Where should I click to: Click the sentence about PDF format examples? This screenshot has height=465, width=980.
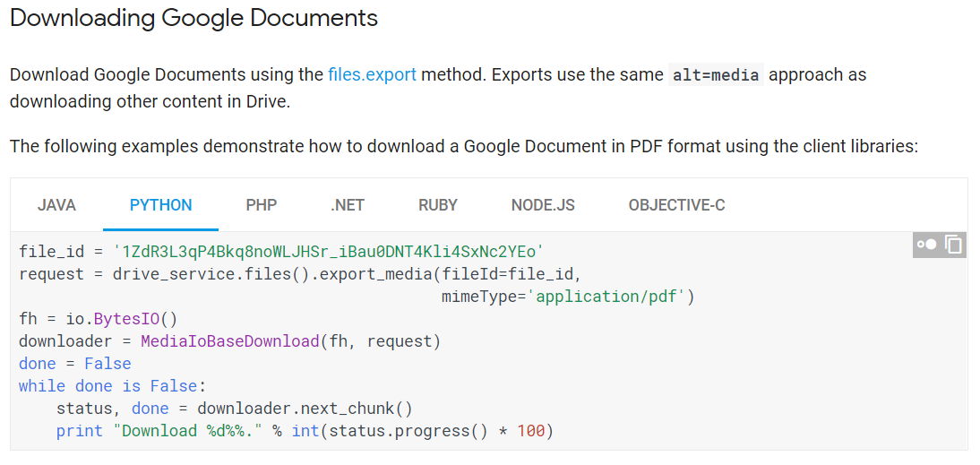[464, 147]
